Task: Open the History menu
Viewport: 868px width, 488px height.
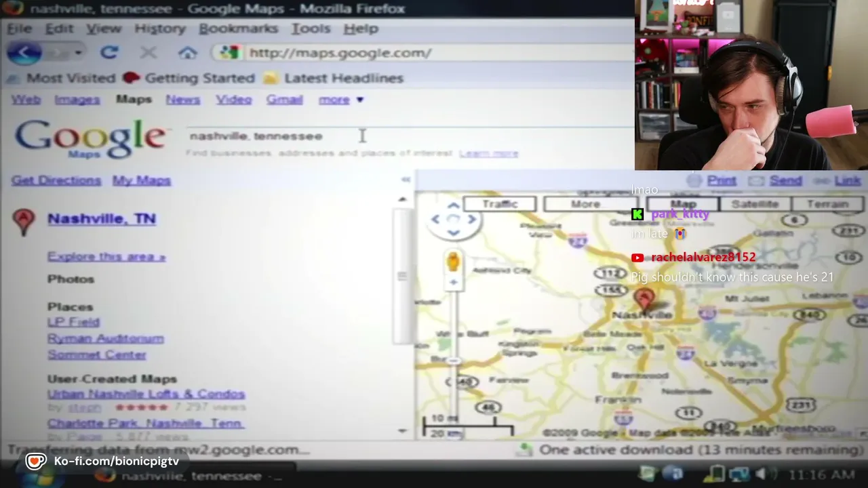Action: click(159, 28)
